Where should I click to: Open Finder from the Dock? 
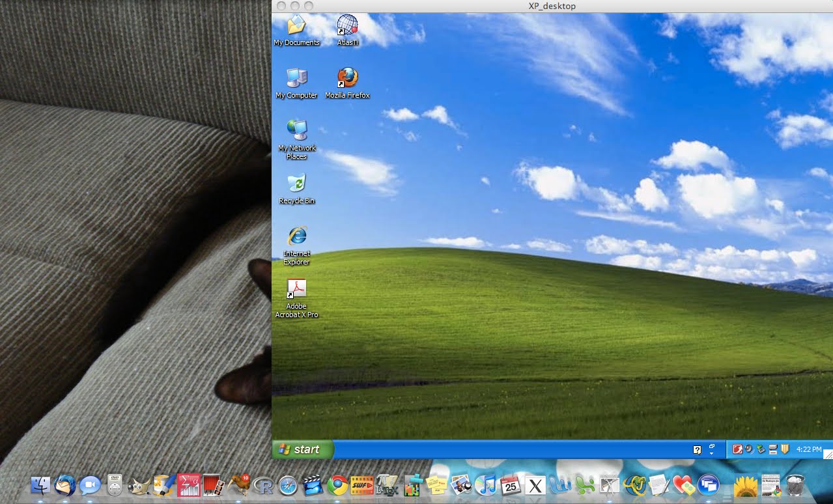40,485
